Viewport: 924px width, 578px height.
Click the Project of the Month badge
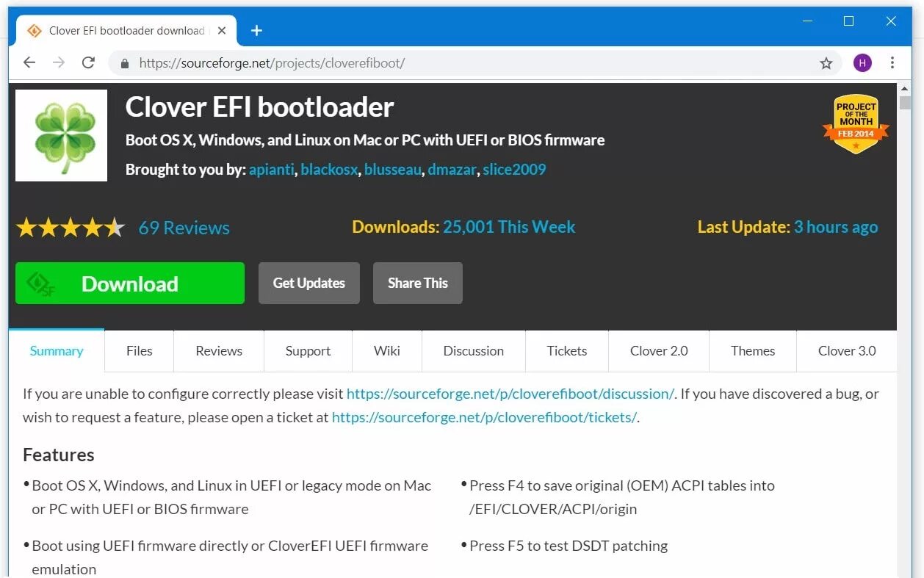(x=856, y=125)
